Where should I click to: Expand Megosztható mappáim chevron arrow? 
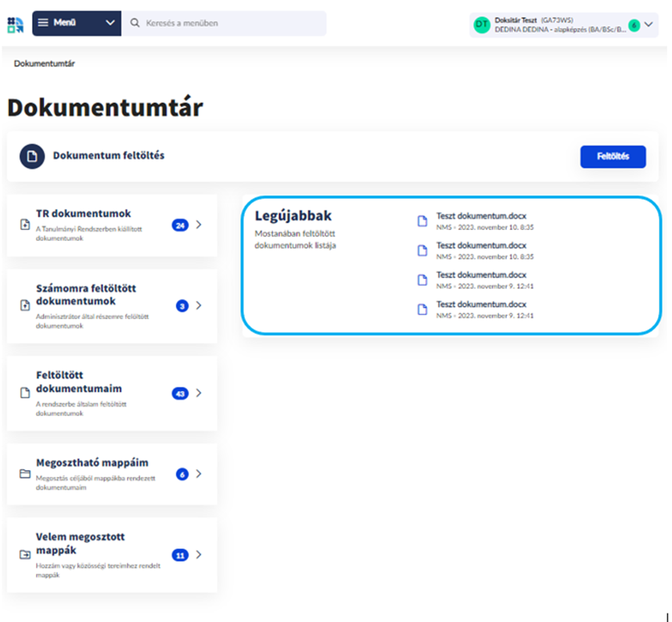tap(199, 474)
